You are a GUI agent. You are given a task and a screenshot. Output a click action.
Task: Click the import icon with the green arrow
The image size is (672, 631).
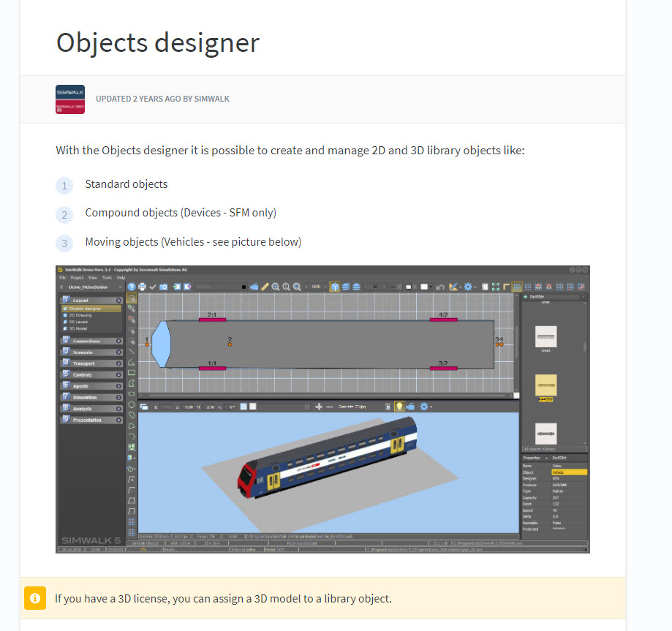[177, 287]
